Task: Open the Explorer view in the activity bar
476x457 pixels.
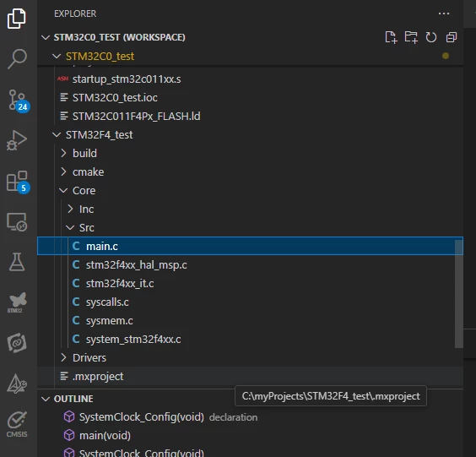Action: (17, 19)
